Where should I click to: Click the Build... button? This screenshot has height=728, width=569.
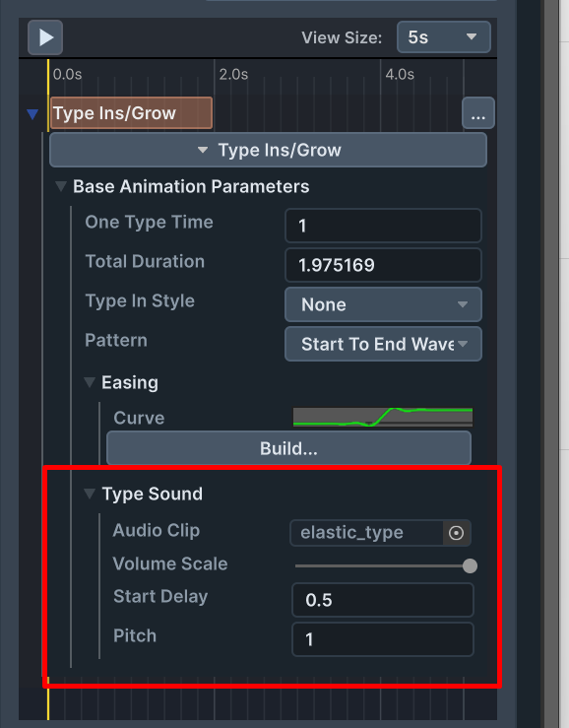coord(288,448)
